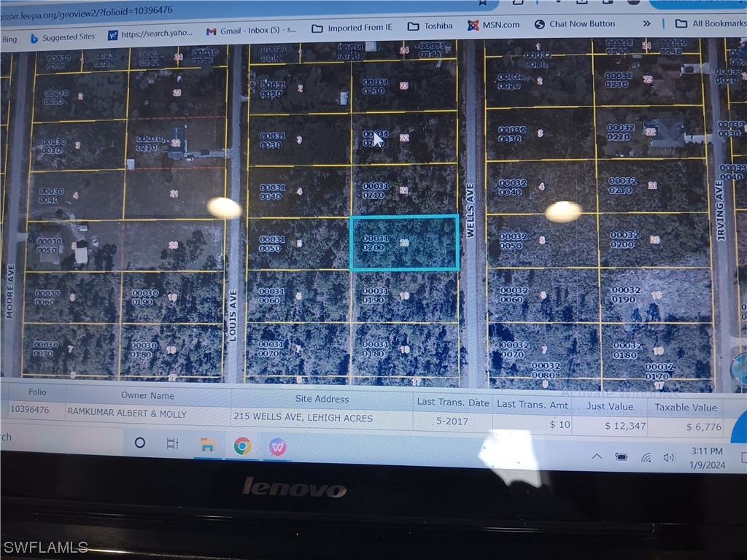This screenshot has width=747, height=560.
Task: Open the All Bookmarks folder
Action: pyautogui.click(x=710, y=24)
